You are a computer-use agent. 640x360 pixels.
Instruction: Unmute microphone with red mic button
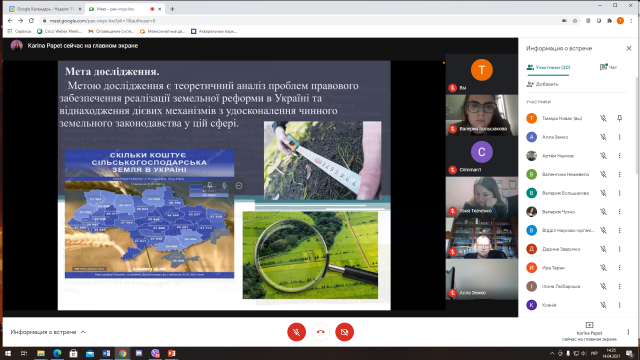pos(296,332)
